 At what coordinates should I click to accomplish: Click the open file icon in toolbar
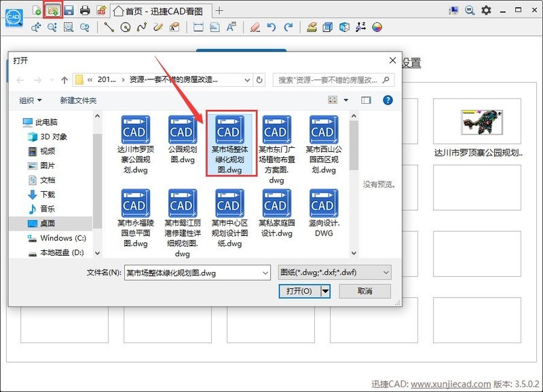click(52, 10)
